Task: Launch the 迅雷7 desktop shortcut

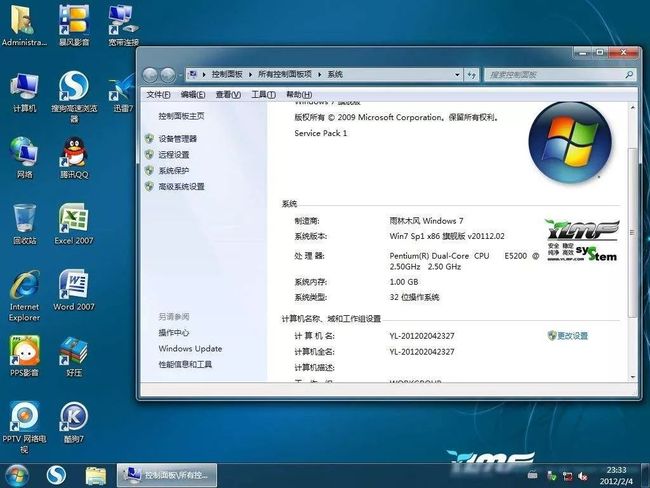Action: click(x=123, y=92)
